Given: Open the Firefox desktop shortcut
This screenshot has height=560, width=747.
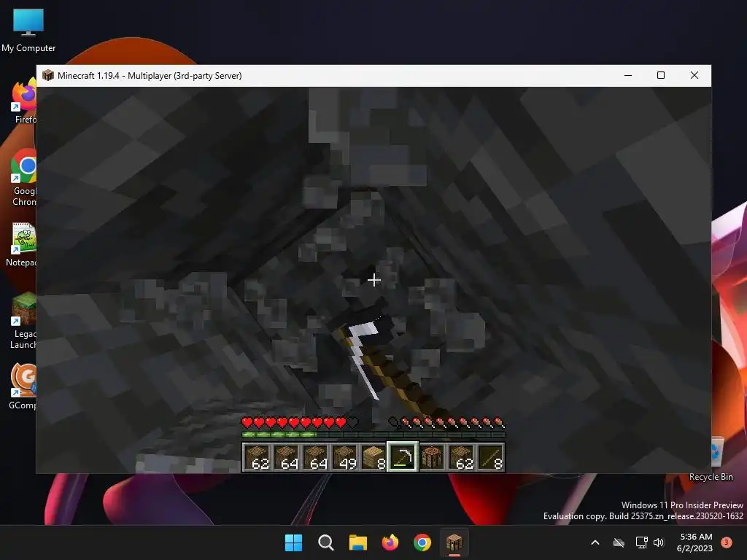Looking at the screenshot, I should pyautogui.click(x=24, y=101).
